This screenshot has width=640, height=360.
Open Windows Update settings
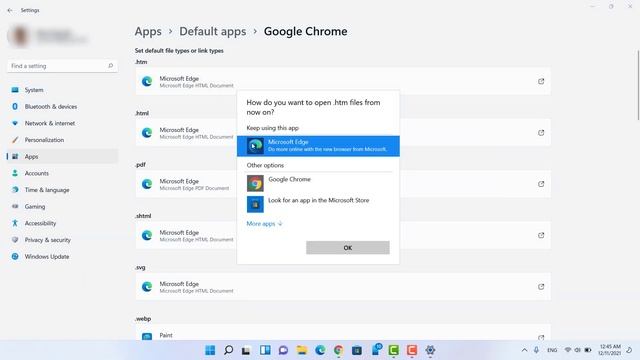[x=62, y=257]
